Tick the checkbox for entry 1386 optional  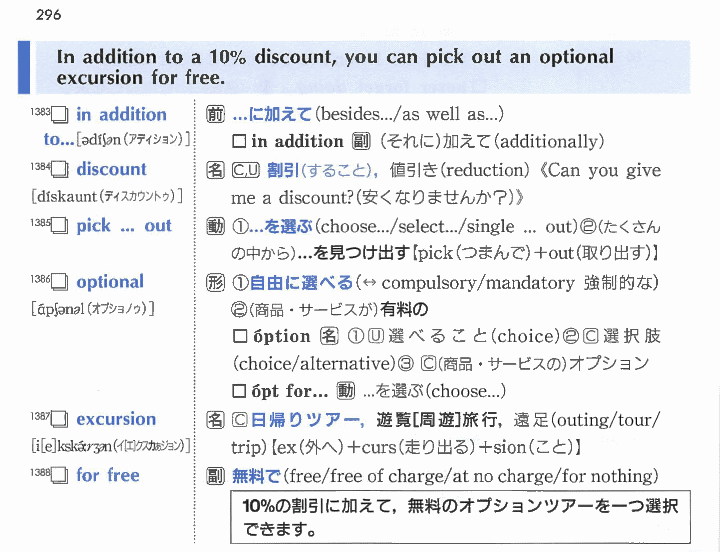[59, 283]
